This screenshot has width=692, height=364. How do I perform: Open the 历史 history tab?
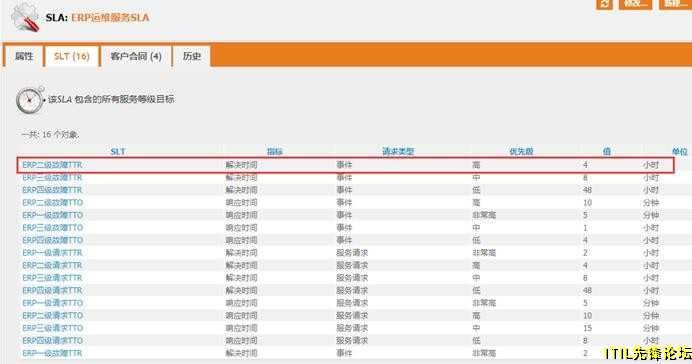pyautogui.click(x=192, y=56)
